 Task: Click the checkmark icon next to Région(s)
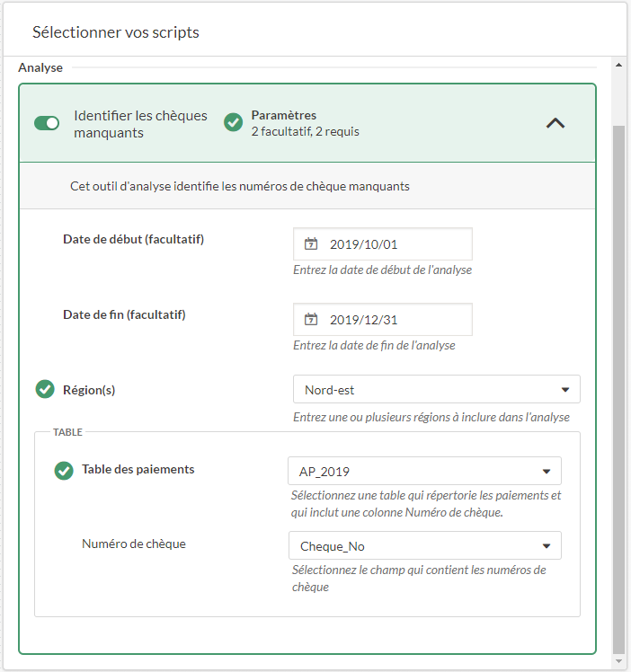coord(45,390)
